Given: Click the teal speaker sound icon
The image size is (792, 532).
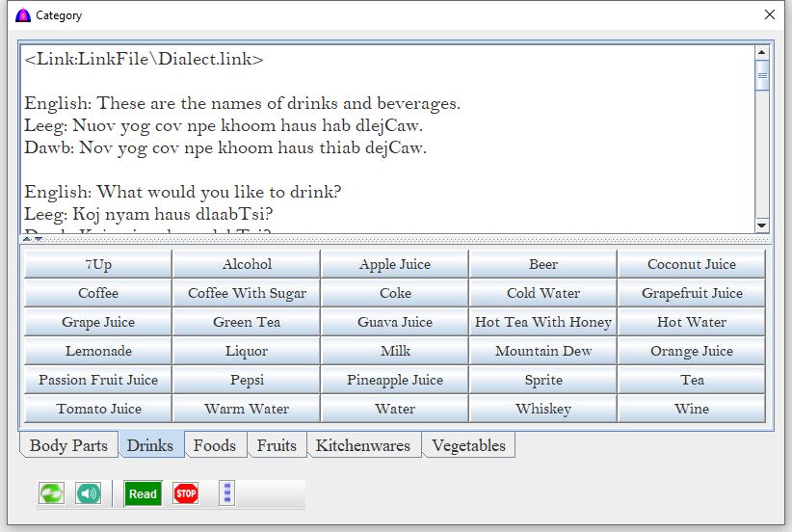Looking at the screenshot, I should click(88, 493).
